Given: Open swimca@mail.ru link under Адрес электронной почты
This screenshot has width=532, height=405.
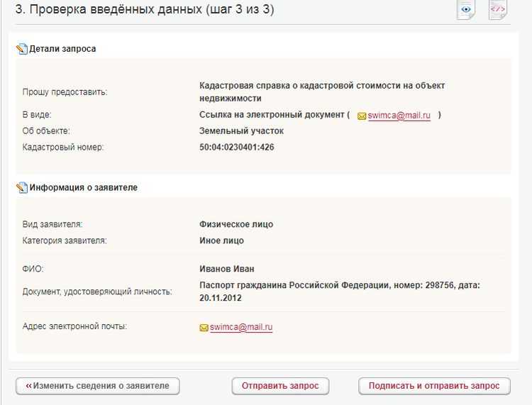Looking at the screenshot, I should pos(241,327).
